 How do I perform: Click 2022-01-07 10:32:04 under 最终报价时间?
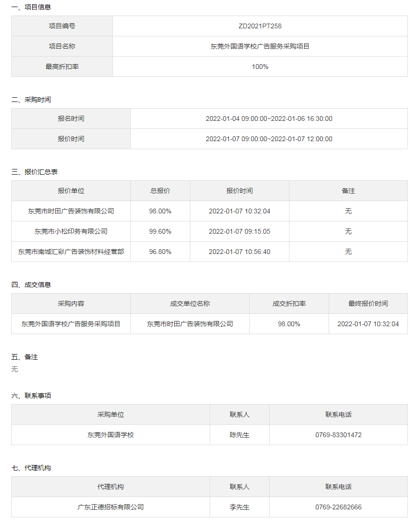pos(368,324)
